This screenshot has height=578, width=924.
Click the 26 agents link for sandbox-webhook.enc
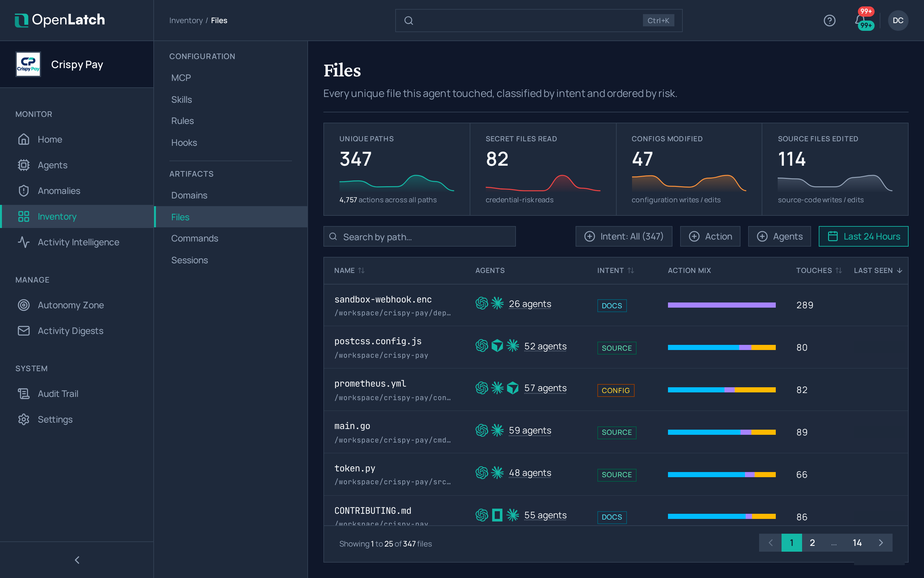530,304
